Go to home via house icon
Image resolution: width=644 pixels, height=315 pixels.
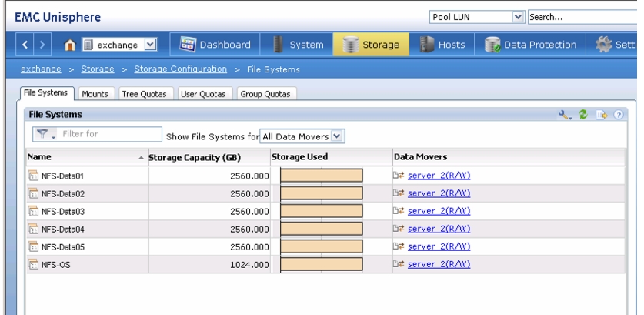[x=70, y=45]
